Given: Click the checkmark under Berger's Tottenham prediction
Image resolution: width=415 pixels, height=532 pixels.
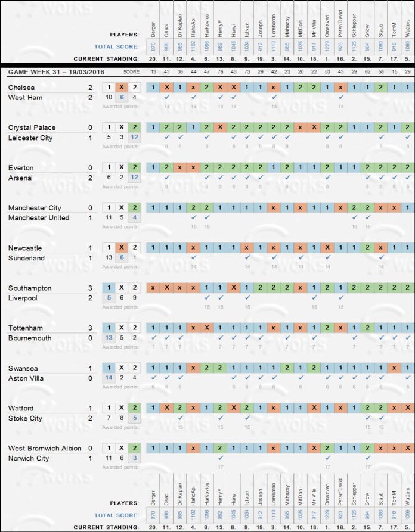Looking at the screenshot, I should (153, 337).
